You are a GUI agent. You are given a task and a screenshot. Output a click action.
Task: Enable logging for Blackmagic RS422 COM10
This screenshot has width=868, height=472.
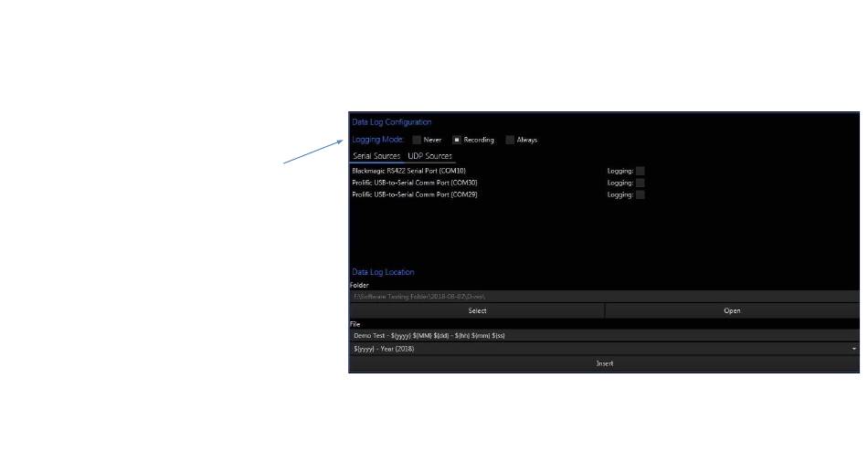(640, 171)
